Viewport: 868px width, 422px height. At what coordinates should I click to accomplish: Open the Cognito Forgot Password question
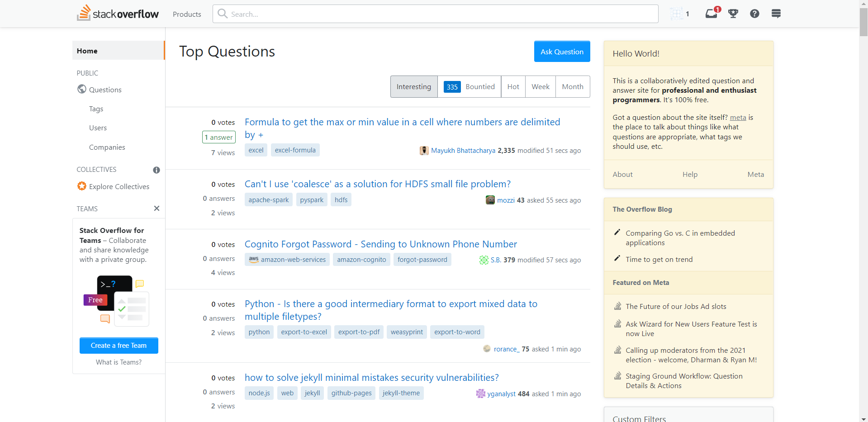pos(380,244)
